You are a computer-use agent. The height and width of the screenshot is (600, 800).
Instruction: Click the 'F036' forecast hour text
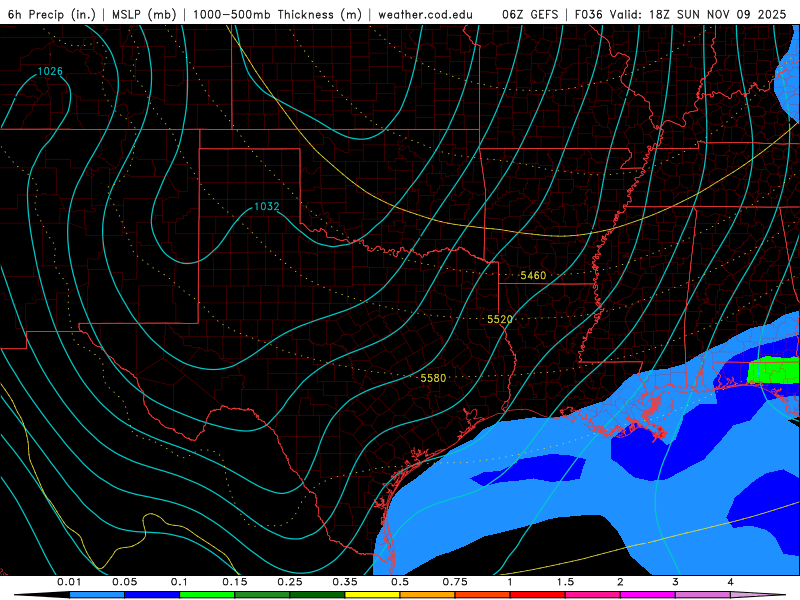point(588,15)
